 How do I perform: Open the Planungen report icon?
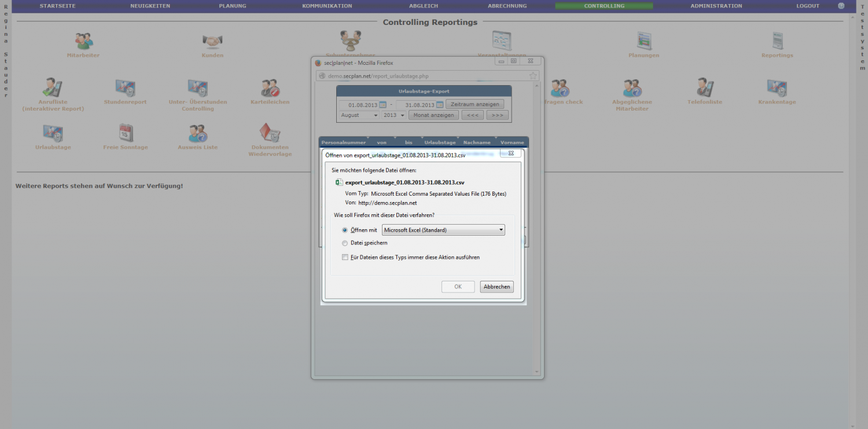point(644,41)
